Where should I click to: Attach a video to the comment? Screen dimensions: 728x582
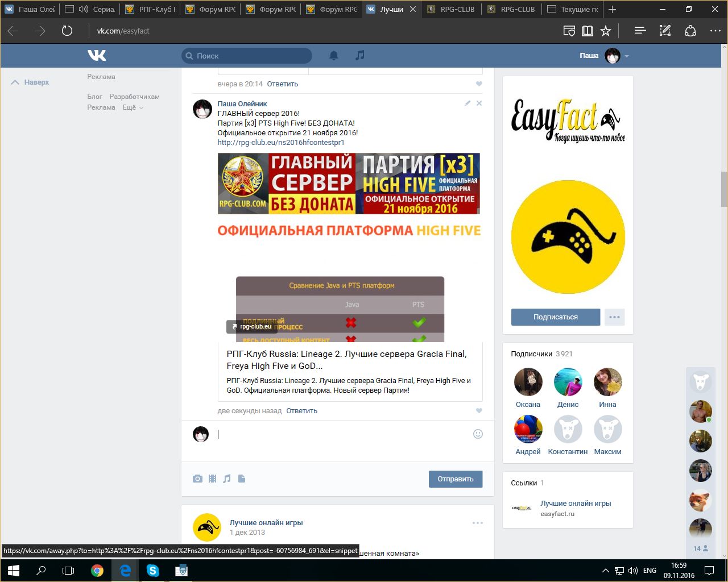pos(212,479)
